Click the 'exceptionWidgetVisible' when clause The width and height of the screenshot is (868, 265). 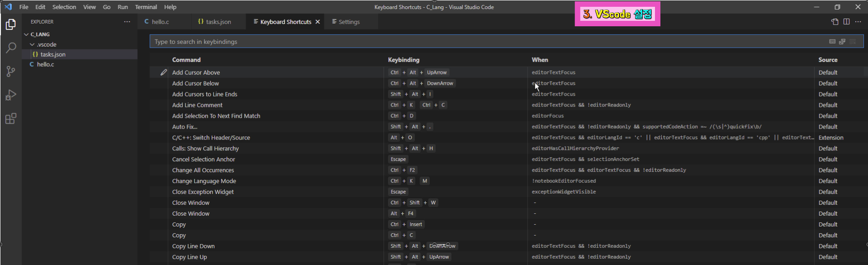point(564,192)
